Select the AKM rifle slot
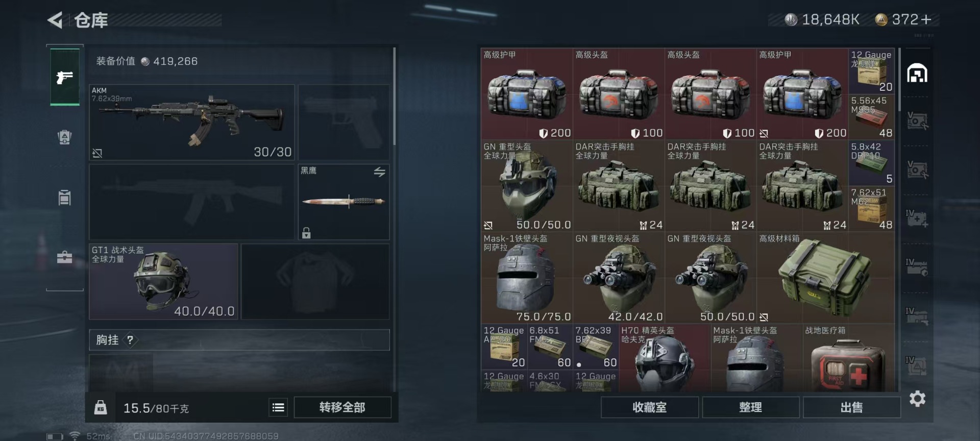The width and height of the screenshot is (980, 441). coord(192,122)
